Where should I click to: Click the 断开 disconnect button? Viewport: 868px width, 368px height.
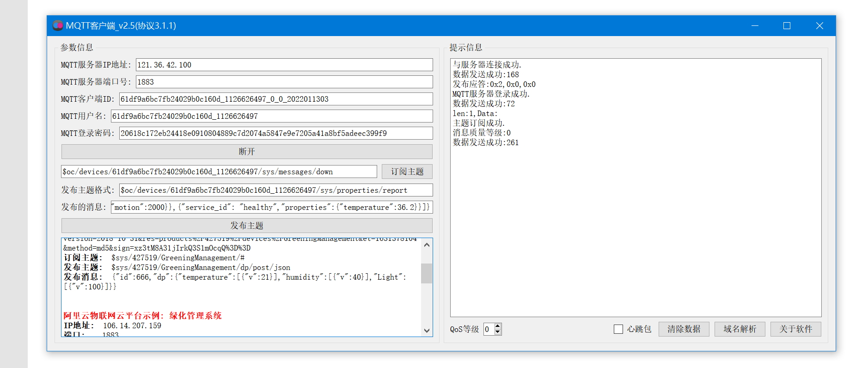247,152
